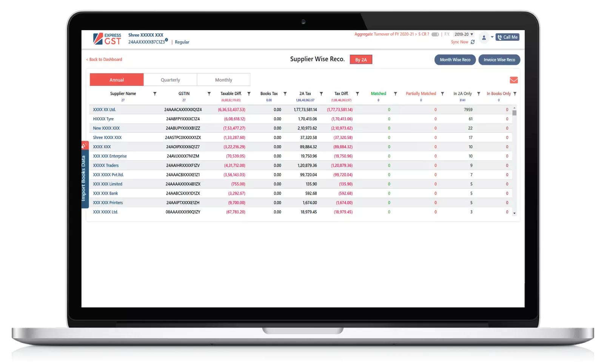Open the Import Books Data side panel
The width and height of the screenshot is (604, 364).
(84, 177)
